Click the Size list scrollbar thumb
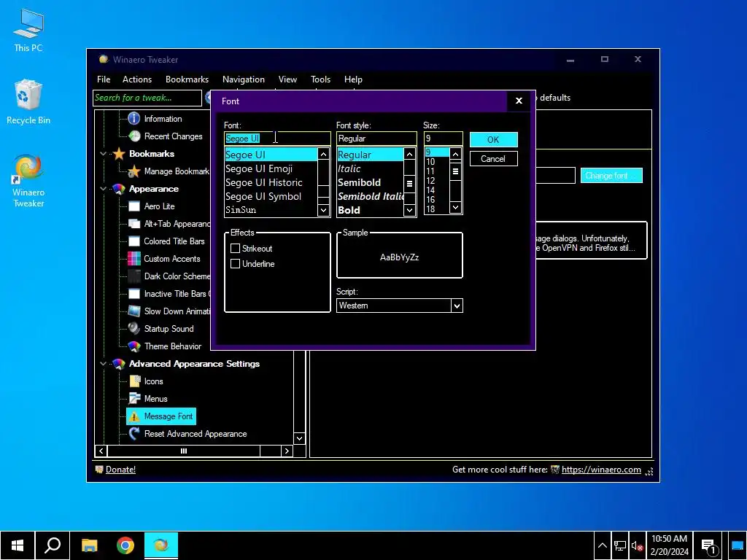This screenshot has height=560, width=747. pyautogui.click(x=455, y=171)
